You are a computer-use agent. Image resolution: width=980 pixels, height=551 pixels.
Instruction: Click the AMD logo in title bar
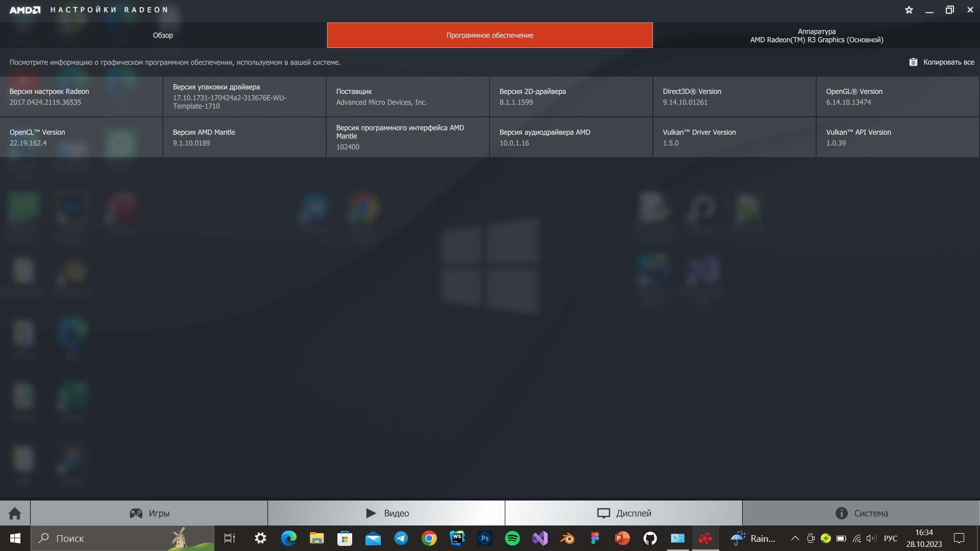click(x=24, y=10)
